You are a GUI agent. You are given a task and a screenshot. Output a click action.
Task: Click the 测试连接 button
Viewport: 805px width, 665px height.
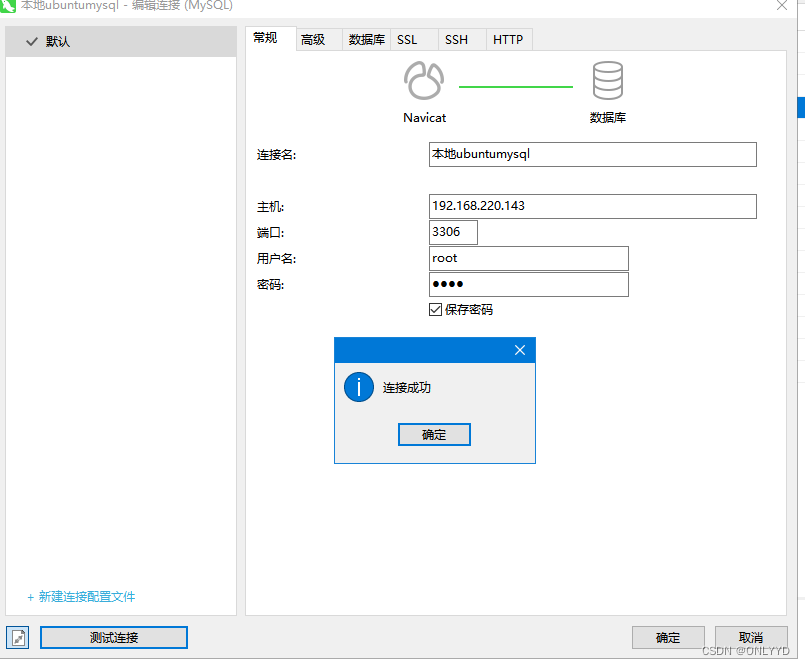(114, 638)
